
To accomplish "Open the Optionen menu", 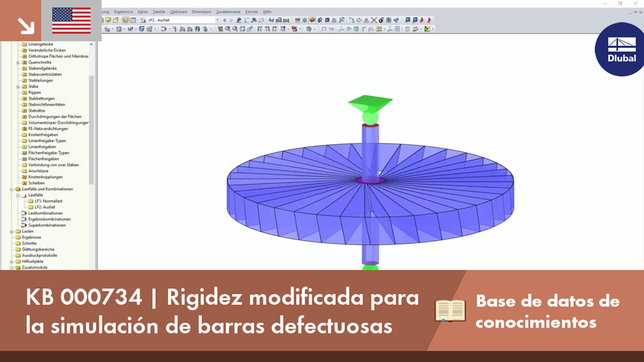I will (x=179, y=12).
